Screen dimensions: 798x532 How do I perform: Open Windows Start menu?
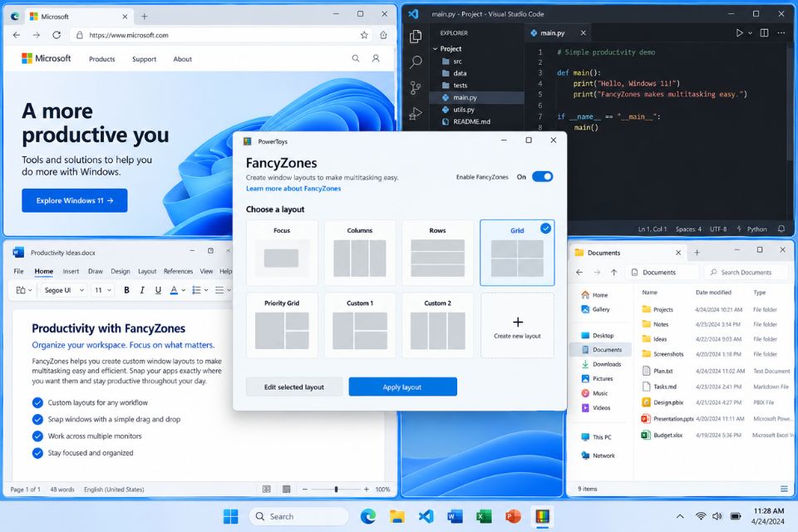coord(230,516)
